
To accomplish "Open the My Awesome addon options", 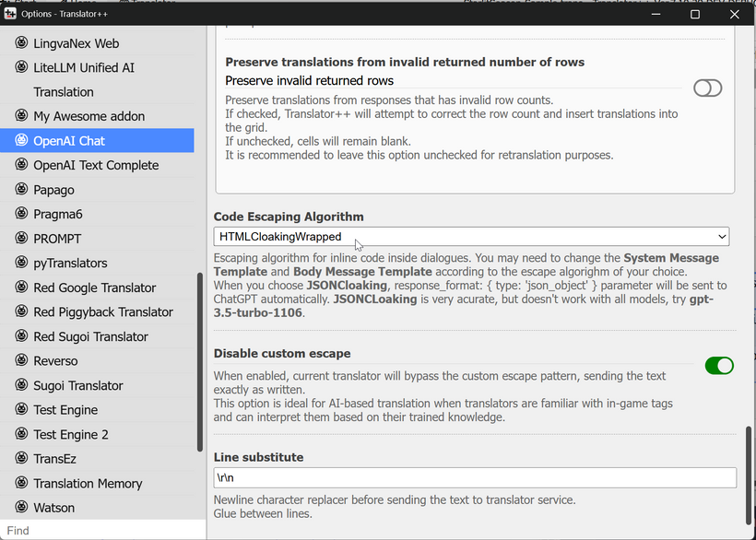I will (89, 116).
